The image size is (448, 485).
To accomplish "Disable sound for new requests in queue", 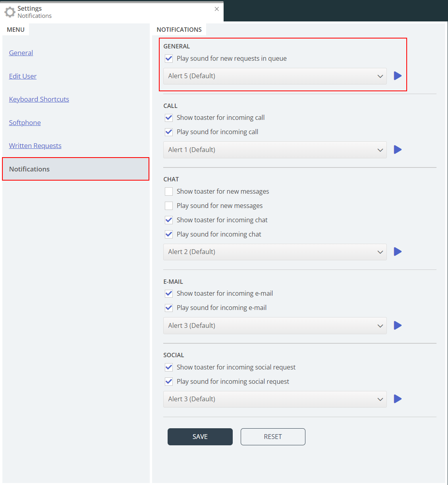I will pos(169,58).
